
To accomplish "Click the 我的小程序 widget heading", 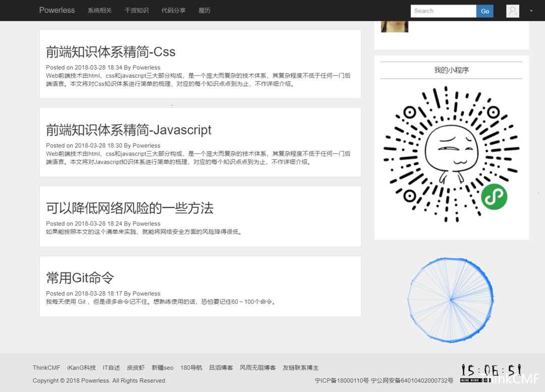I will [x=451, y=70].
